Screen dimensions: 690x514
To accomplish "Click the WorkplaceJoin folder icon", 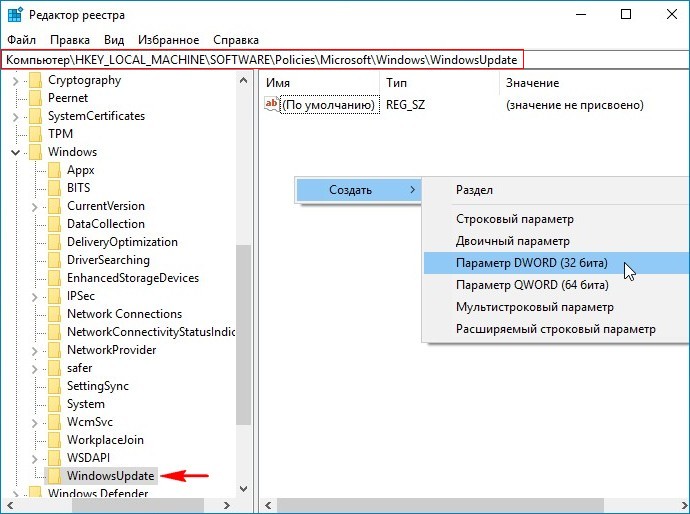I will 54,440.
